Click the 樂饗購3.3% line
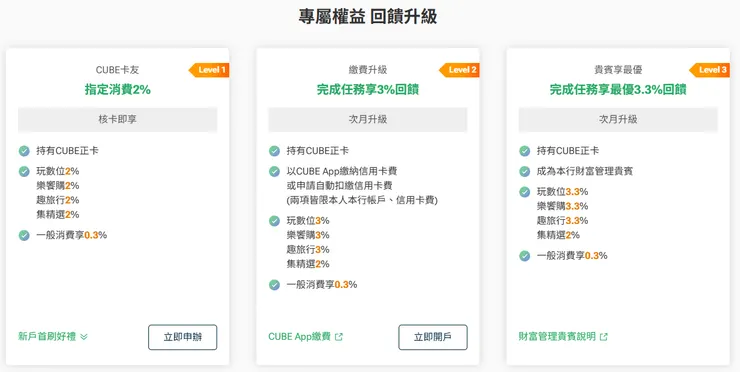This screenshot has width=740, height=372. (x=563, y=206)
